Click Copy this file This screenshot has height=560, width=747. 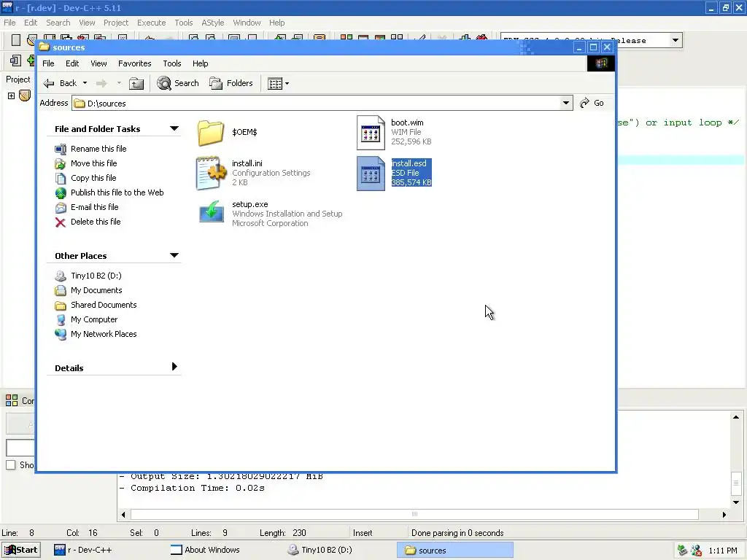[93, 178]
